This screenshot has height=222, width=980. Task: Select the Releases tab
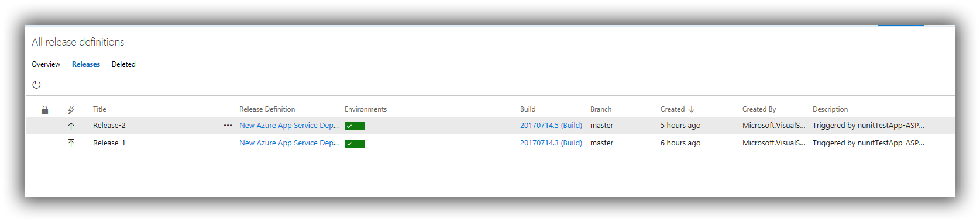(x=86, y=64)
